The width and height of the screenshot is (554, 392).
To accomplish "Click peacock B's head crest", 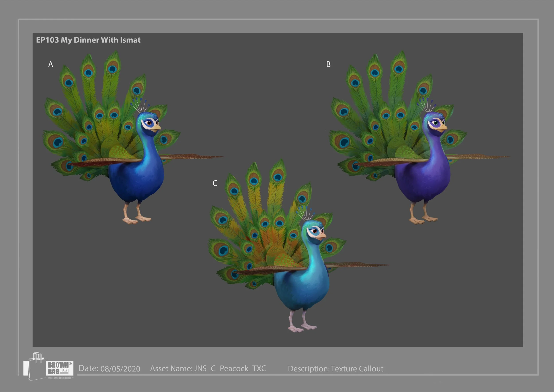I will (427, 105).
